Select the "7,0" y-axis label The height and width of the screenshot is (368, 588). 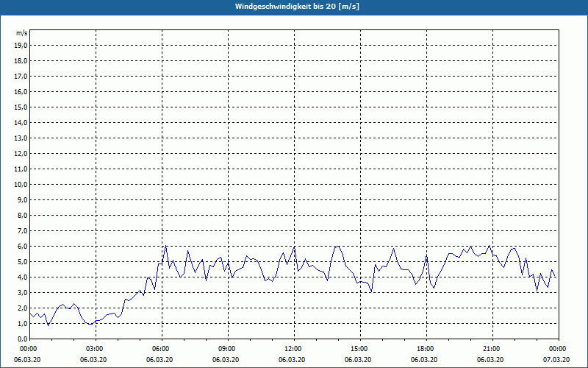point(22,231)
